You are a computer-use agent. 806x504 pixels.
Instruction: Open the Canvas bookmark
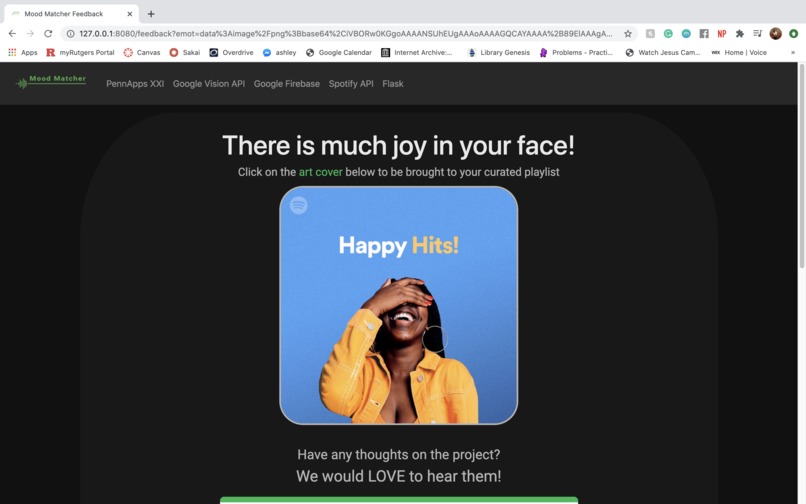(x=142, y=52)
